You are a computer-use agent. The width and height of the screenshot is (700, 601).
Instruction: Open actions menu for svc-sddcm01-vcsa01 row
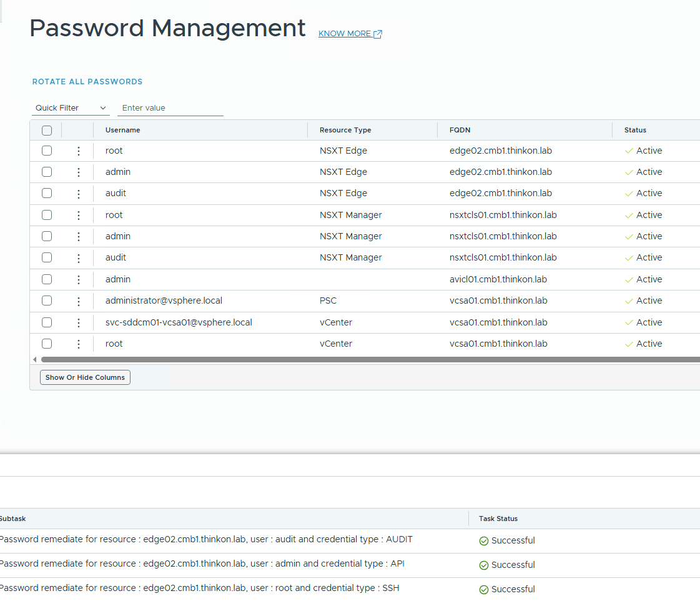(79, 322)
